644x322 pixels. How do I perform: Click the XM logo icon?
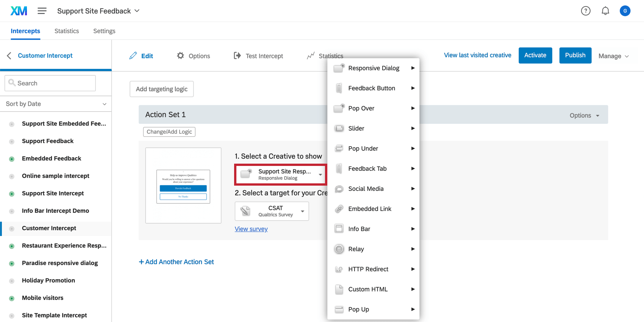click(x=19, y=11)
